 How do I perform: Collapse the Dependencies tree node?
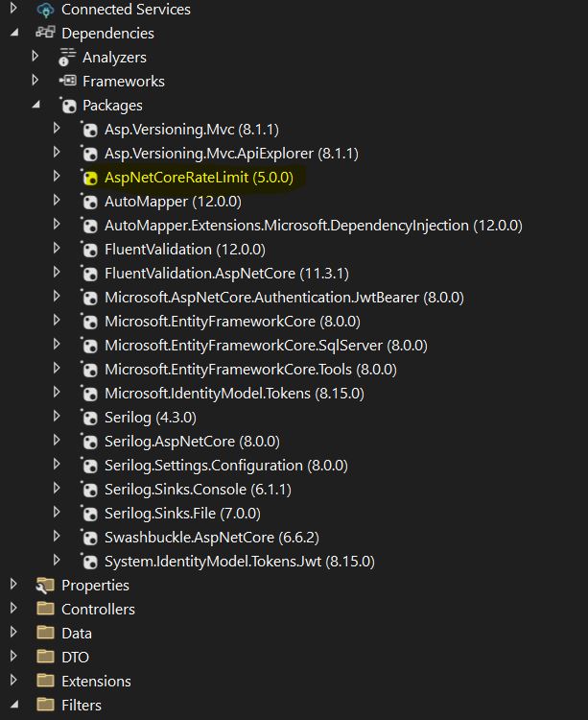pyautogui.click(x=12, y=34)
